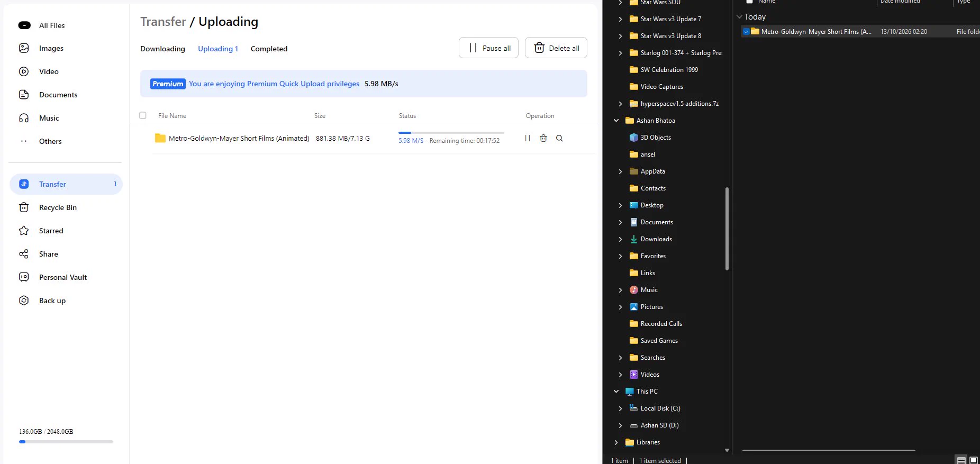Expand the AppData folder node
The height and width of the screenshot is (464, 980).
pos(621,171)
